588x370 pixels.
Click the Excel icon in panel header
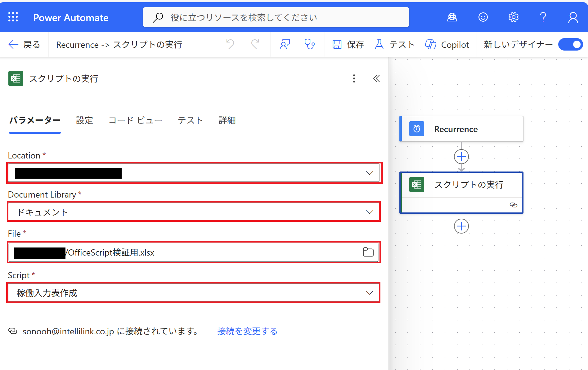pos(16,78)
